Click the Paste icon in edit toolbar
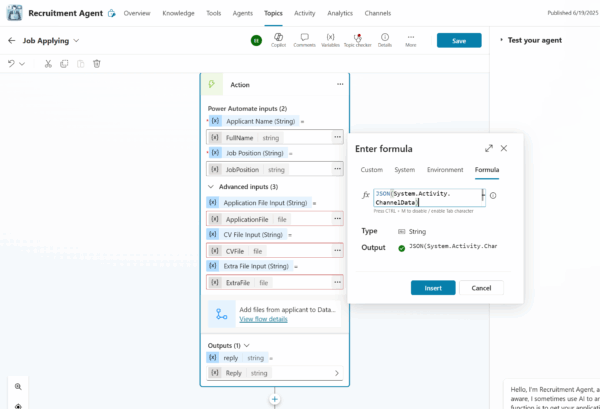This screenshot has width=600, height=409. (80, 64)
